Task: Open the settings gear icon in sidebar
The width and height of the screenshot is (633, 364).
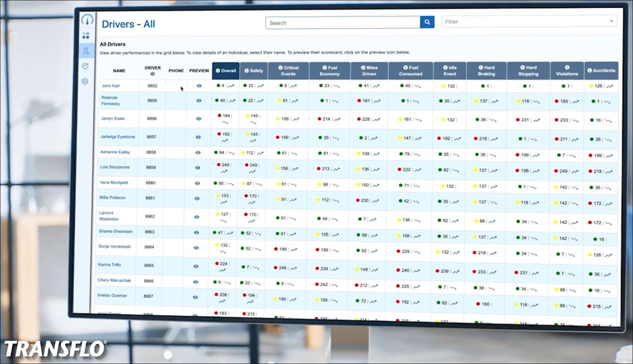Action: click(x=85, y=81)
